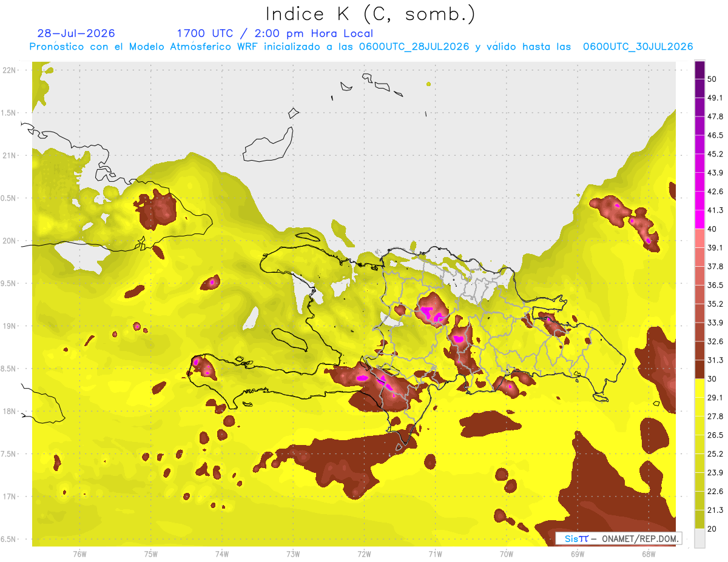Viewport: 728px width, 562px height.
Task: Pick the salmon swatch between 39.1 and 40
Action: [699, 238]
